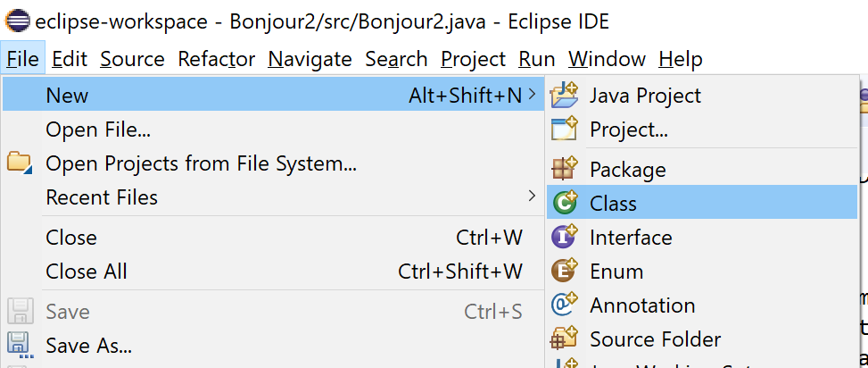Click the purple Interface icon
The height and width of the screenshot is (368, 868).
pyautogui.click(x=565, y=237)
